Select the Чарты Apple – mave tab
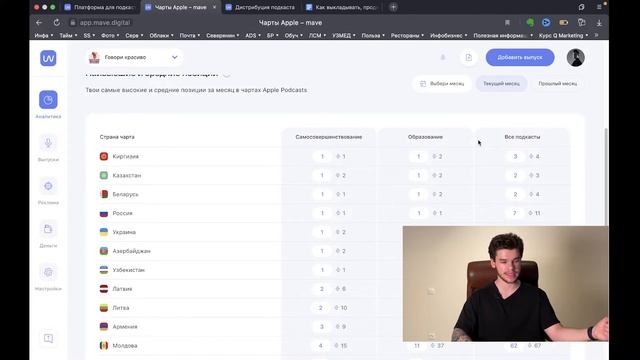The height and width of the screenshot is (360, 640). pos(181,7)
